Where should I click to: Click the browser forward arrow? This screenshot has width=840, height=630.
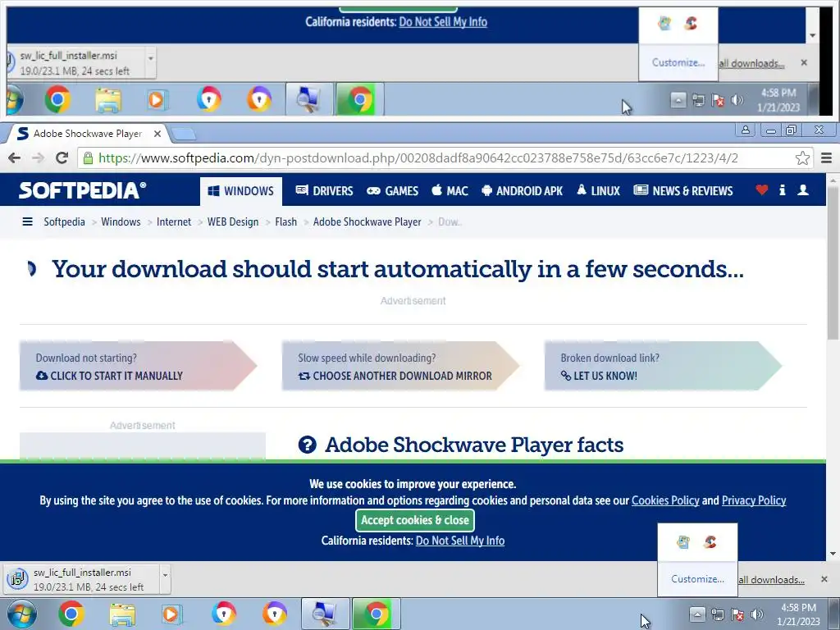click(38, 158)
